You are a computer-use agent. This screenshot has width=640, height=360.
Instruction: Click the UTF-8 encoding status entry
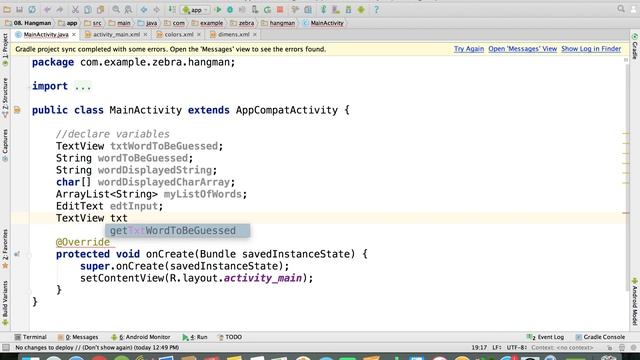[517, 348]
